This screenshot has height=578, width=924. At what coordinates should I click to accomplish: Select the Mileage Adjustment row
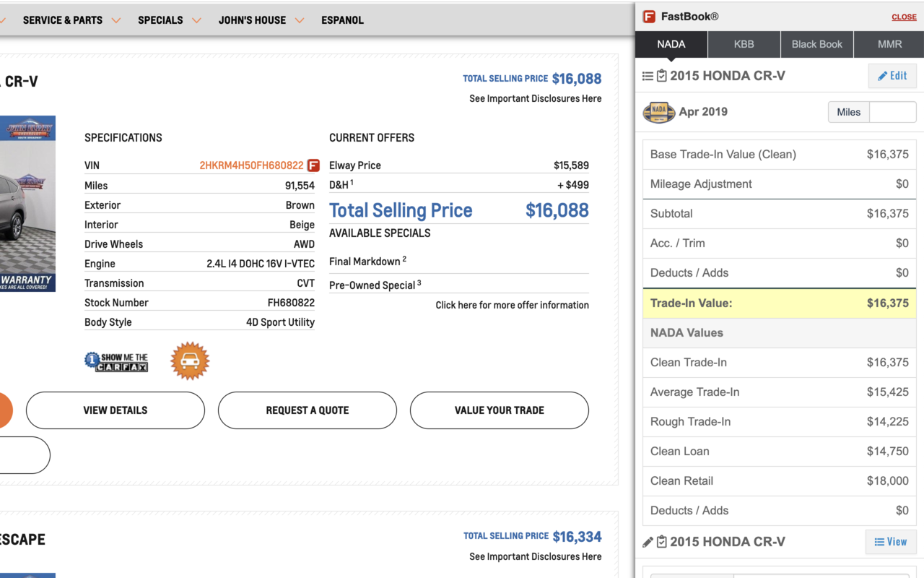(780, 184)
